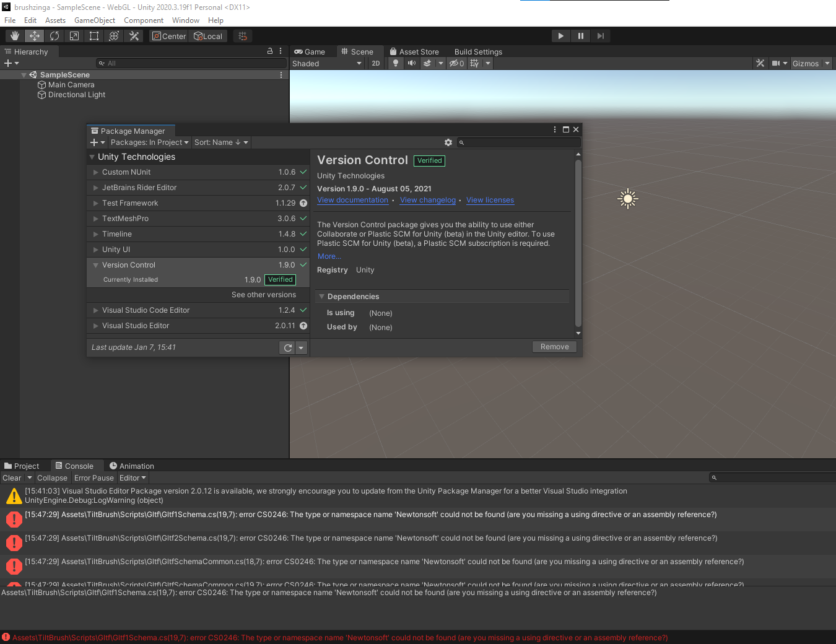Click the package details vertical scrollbar

(x=578, y=241)
